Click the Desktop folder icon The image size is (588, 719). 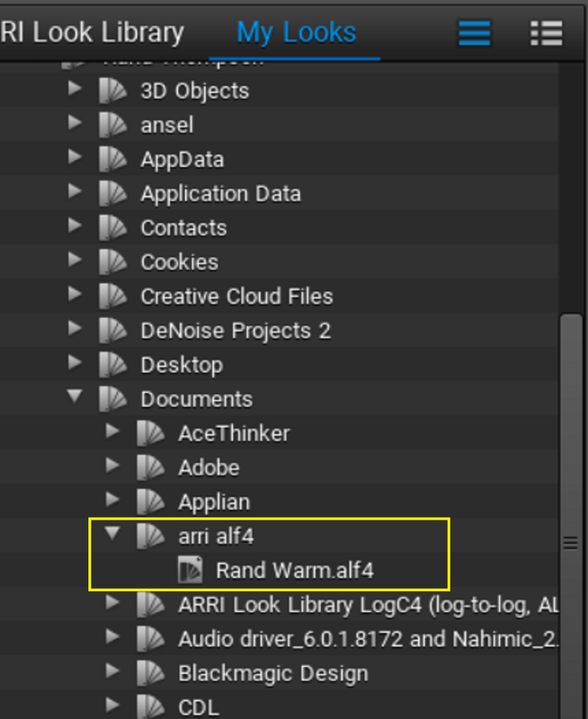click(112, 365)
